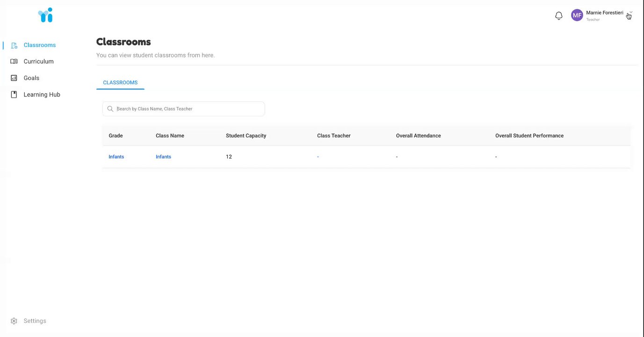Click the Curriculum book icon
Image resolution: width=644 pixels, height=337 pixels.
(14, 61)
